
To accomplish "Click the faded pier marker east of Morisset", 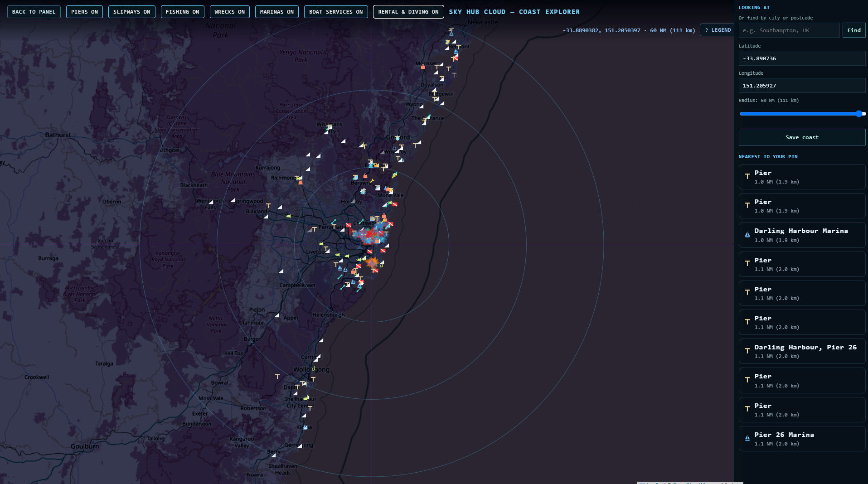I will point(454,75).
